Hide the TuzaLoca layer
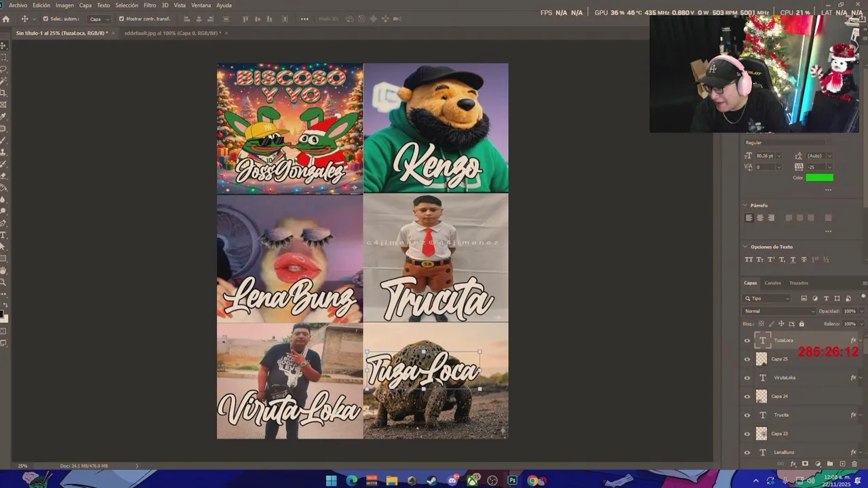The image size is (868, 488). pyautogui.click(x=747, y=341)
